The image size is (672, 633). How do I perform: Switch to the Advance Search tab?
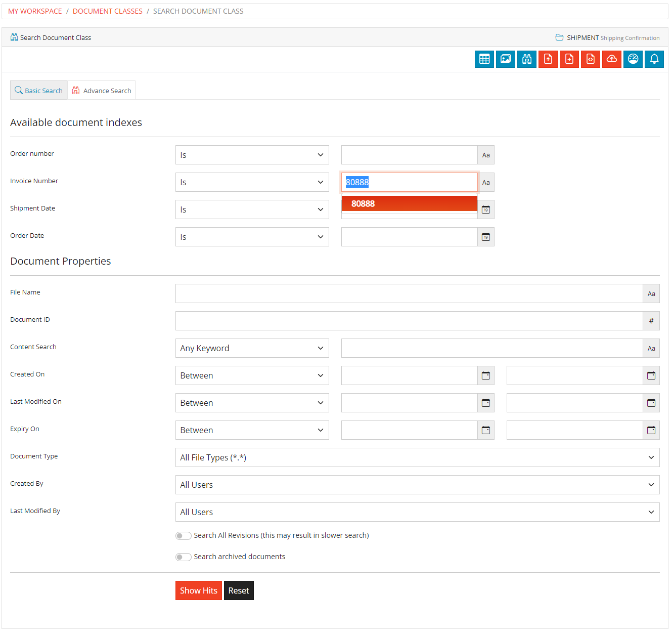(x=102, y=91)
